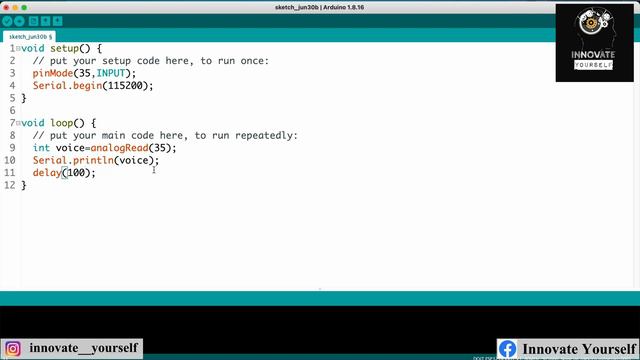Viewport: 640px width, 360px height.
Task: Click the window title 'sketch_jun30b | Arduino 1.8.16'
Action: click(x=320, y=7)
